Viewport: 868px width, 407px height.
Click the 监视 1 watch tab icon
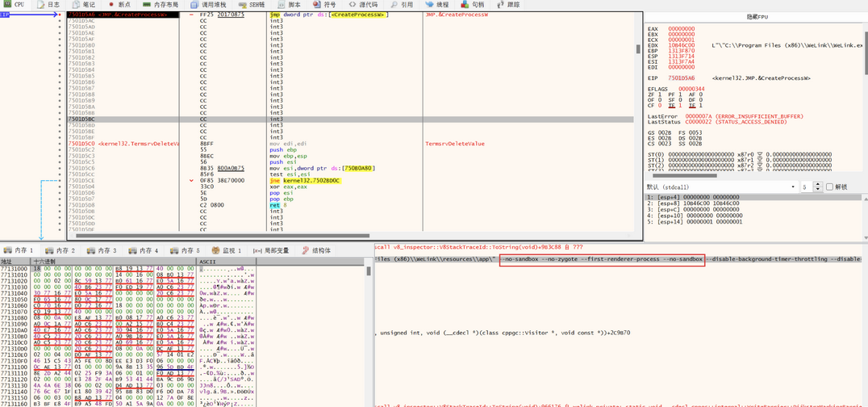(x=216, y=250)
